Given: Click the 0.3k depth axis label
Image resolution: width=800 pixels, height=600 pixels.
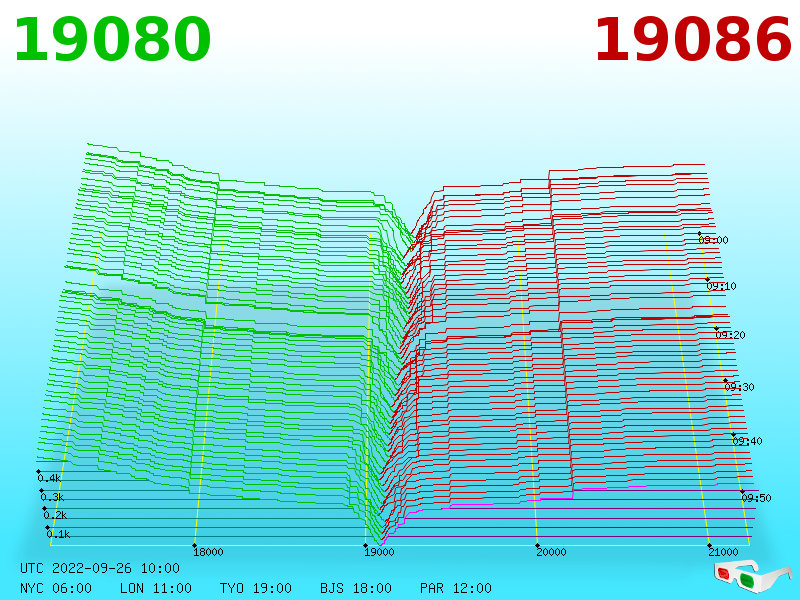Looking at the screenshot, I should tap(53, 497).
